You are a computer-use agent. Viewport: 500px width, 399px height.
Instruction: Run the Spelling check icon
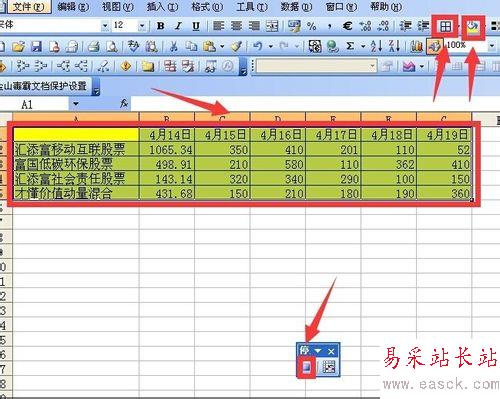134,46
